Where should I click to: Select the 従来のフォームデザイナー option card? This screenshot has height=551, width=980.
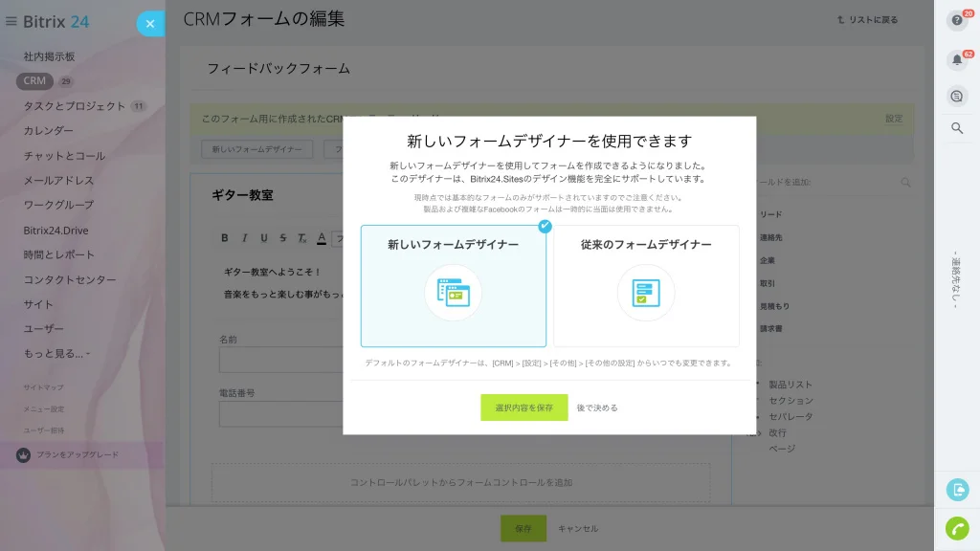point(646,286)
